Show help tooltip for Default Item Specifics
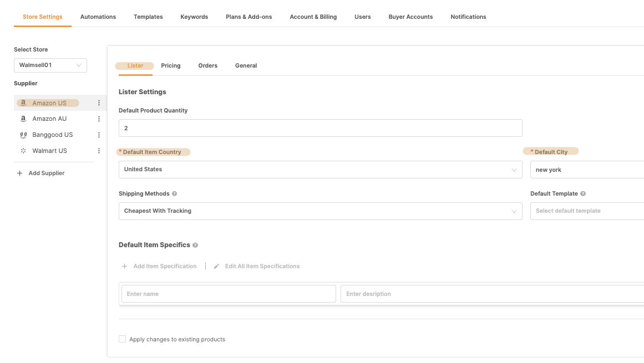The image size is (644, 363). click(x=195, y=246)
